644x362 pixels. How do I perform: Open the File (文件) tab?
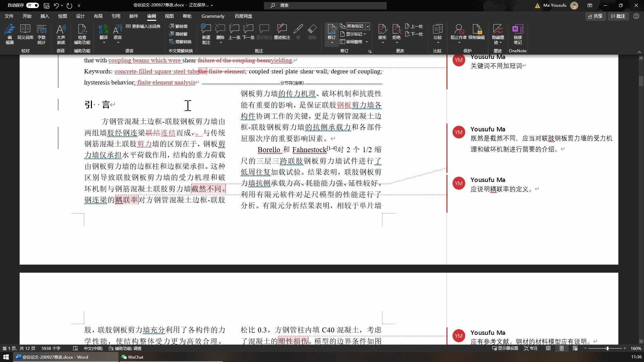9,16
